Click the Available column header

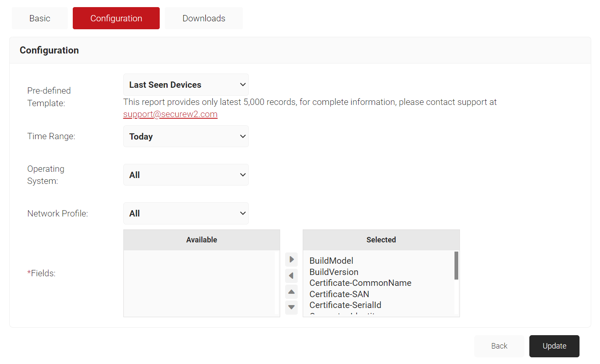[x=202, y=240]
